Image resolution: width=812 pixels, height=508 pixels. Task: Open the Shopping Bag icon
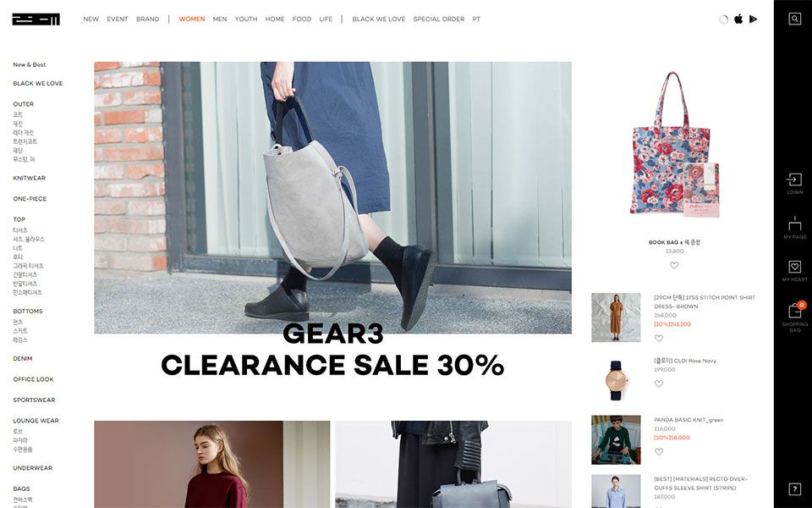pyautogui.click(x=794, y=317)
